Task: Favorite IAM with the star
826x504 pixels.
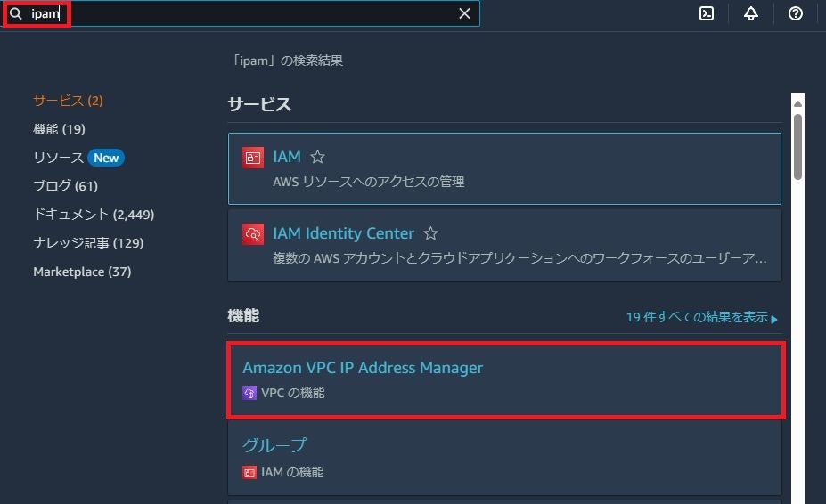Action: tap(317, 157)
